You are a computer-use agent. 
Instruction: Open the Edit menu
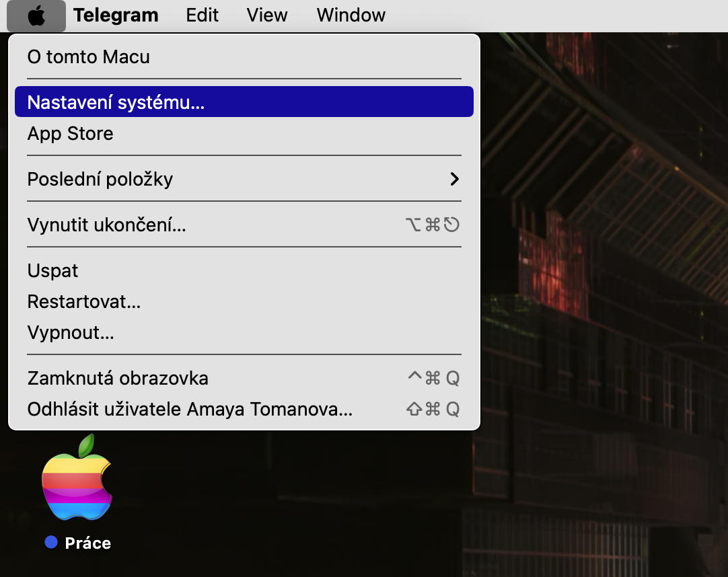point(202,15)
